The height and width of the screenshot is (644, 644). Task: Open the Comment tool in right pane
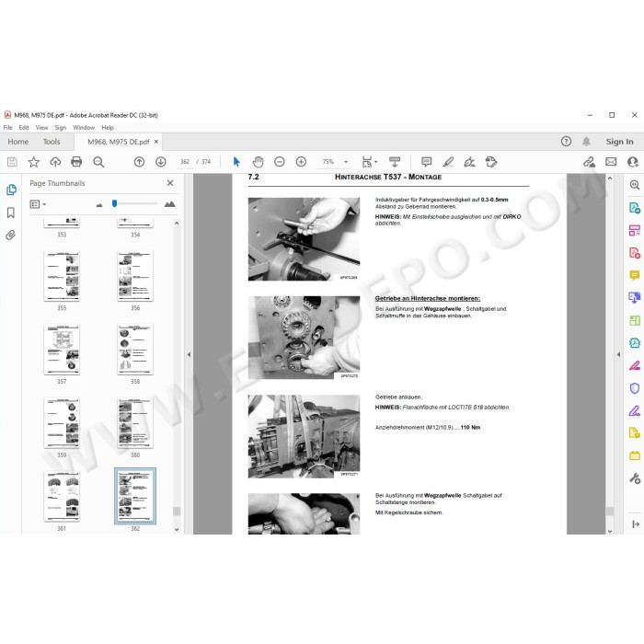(635, 275)
